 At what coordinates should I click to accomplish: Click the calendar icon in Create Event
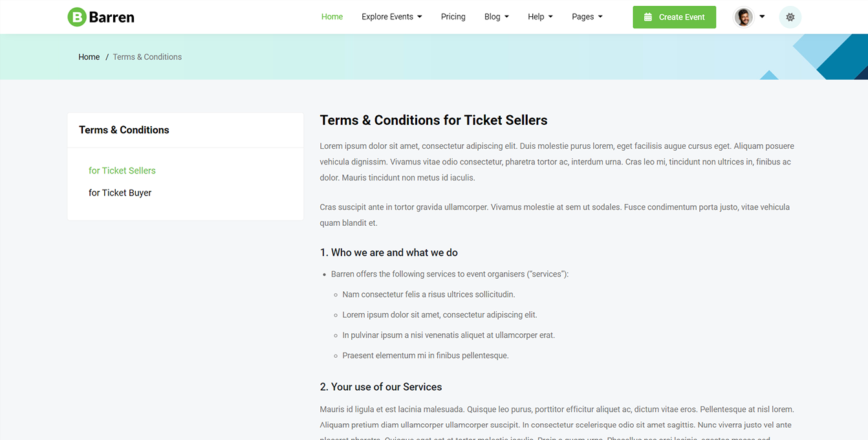click(648, 17)
